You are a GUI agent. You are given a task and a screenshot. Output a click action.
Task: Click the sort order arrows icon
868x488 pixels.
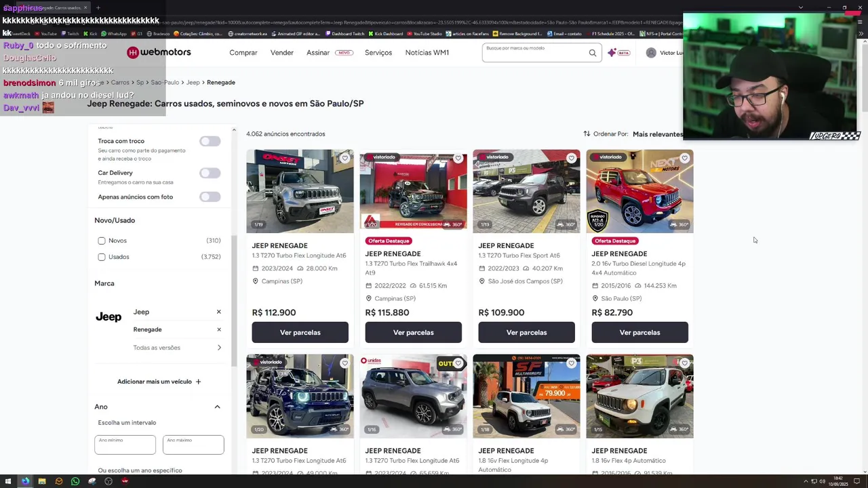[587, 134]
